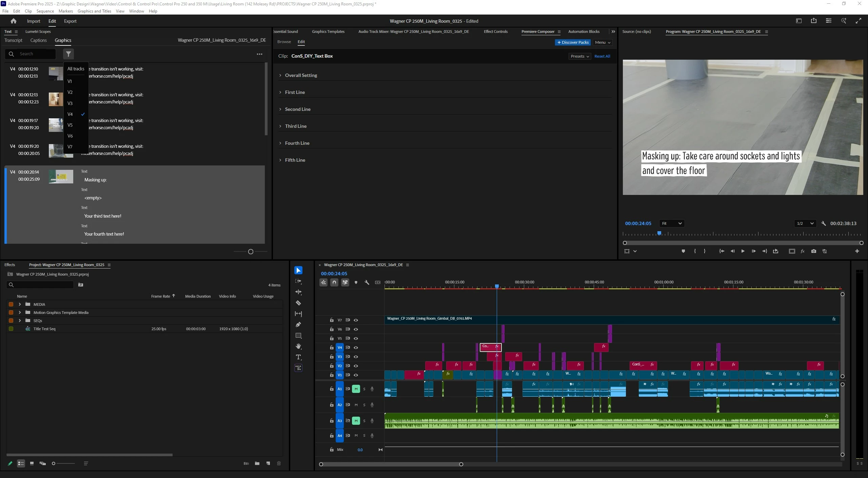The height and width of the screenshot is (478, 868).
Task: Click the Reset All link
Action: pyautogui.click(x=602, y=56)
